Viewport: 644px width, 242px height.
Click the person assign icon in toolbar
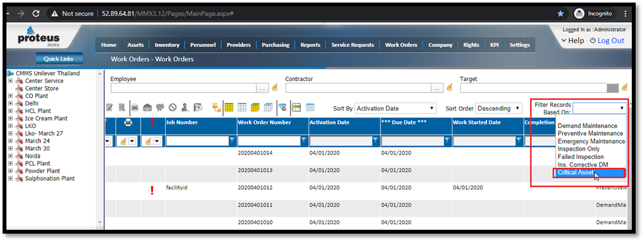(x=185, y=108)
